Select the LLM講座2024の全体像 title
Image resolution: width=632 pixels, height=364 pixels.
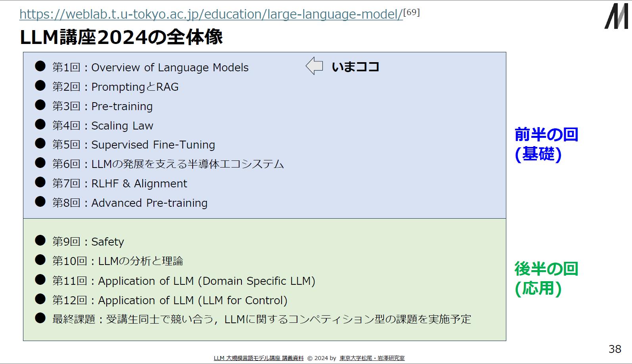121,38
